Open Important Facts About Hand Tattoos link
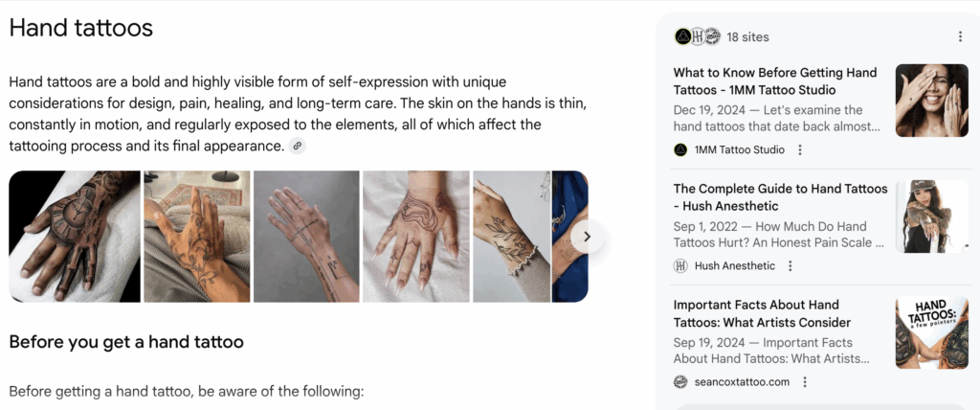The width and height of the screenshot is (980, 410). tap(762, 313)
